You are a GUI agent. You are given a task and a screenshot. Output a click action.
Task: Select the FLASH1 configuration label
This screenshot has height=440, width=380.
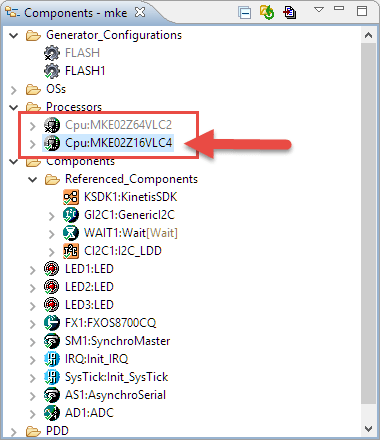85,71
